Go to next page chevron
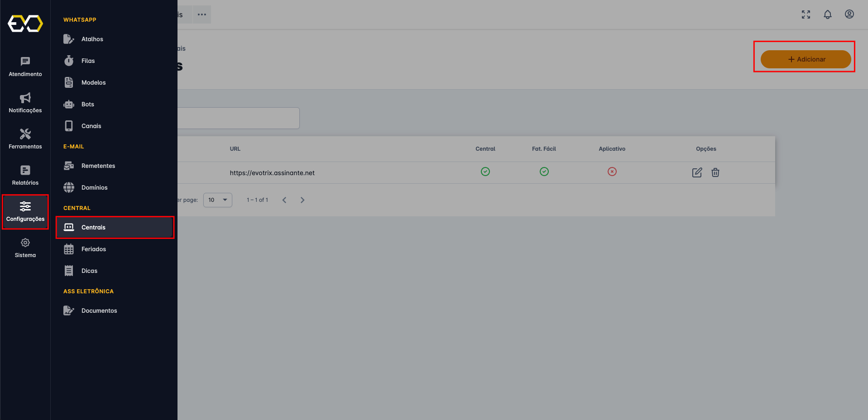This screenshot has width=868, height=420. [302, 200]
